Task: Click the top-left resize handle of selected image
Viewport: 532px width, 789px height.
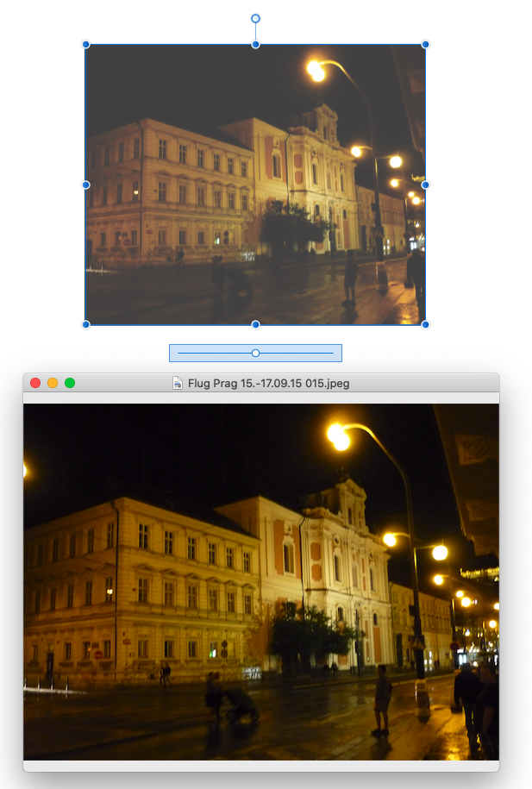Action: click(85, 45)
